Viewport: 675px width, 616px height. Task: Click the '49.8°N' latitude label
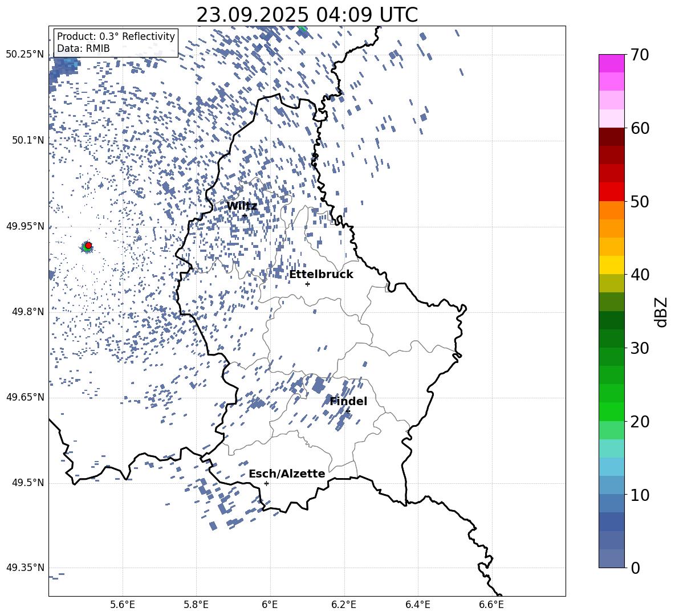[x=28, y=312]
